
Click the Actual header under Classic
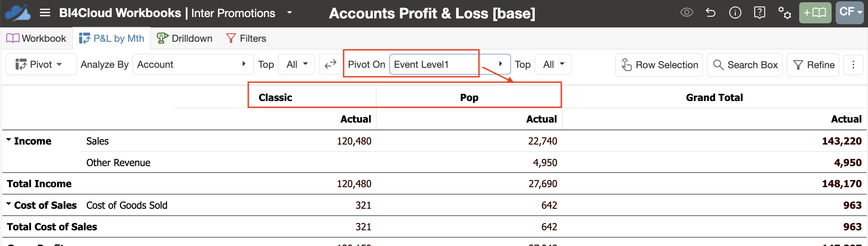[x=356, y=119]
